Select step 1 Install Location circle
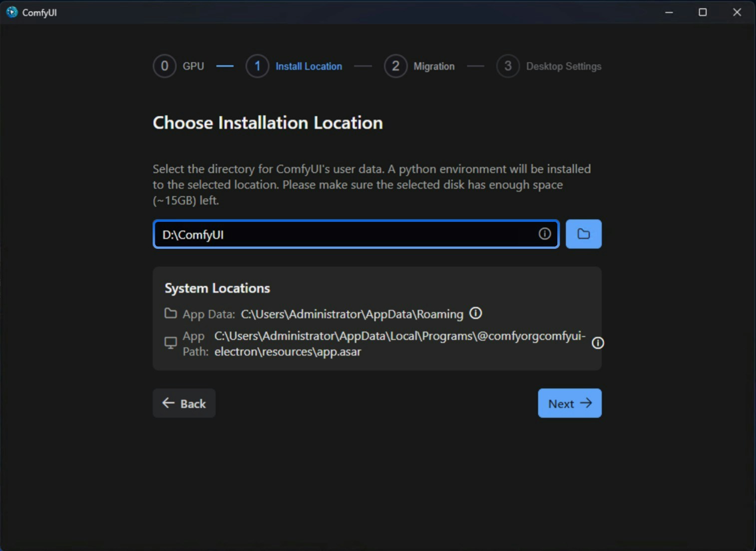756x551 pixels. [257, 66]
